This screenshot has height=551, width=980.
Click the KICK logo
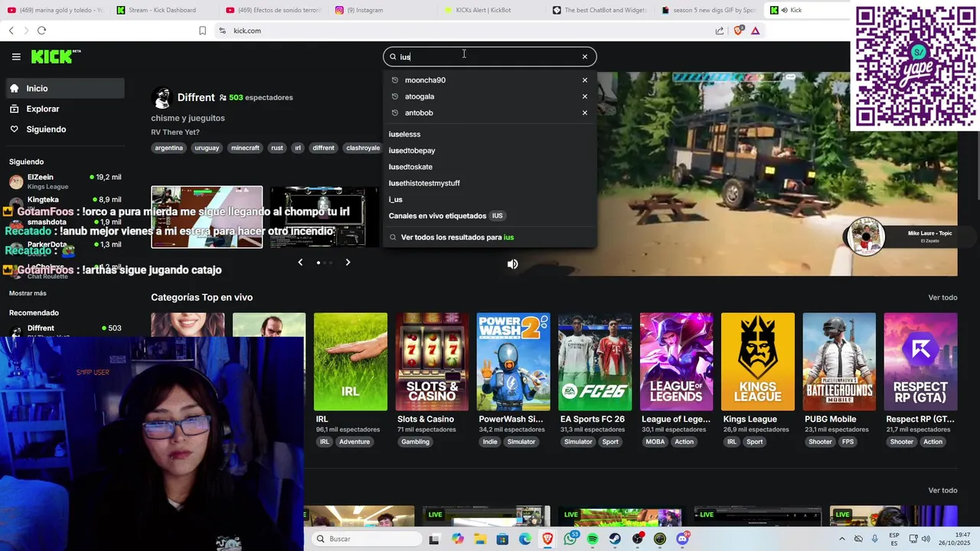point(55,57)
